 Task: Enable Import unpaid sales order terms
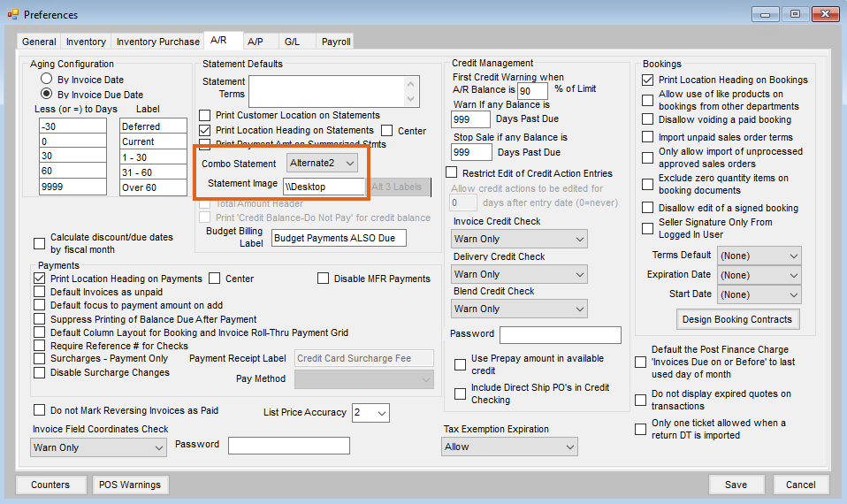tap(648, 137)
